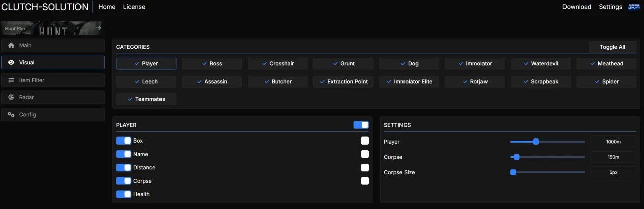Disable the Distance toggle switch
The width and height of the screenshot is (644, 209).
point(124,167)
